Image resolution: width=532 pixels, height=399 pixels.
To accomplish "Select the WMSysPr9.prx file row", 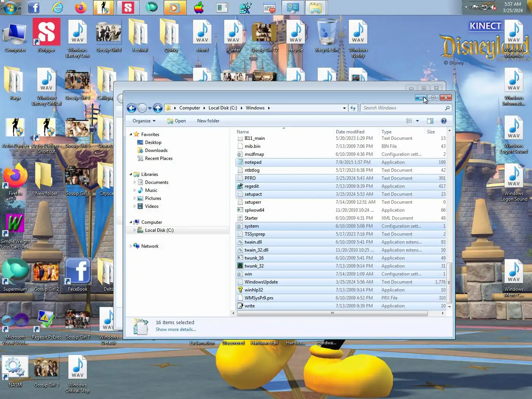I will pyautogui.click(x=340, y=298).
